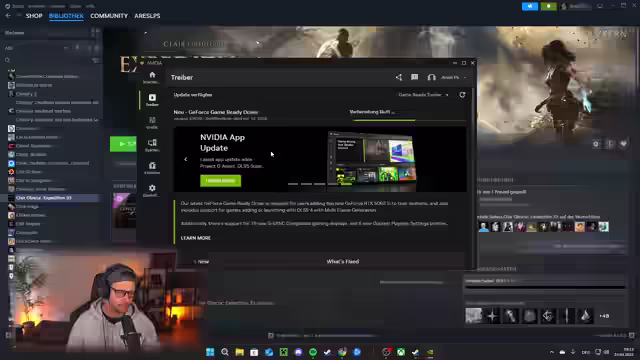This screenshot has height=360, width=640.
Task: Open the Minecraft icon on taskbar
Action: 284,352
